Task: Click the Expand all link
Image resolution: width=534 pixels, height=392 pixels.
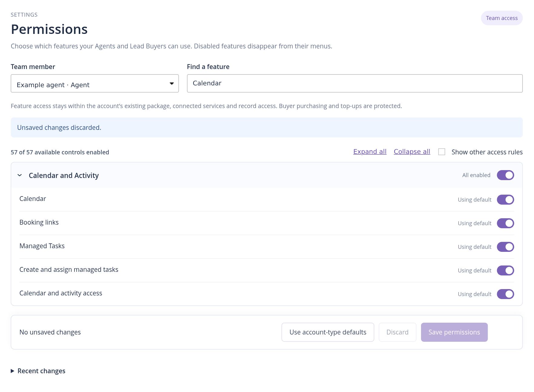Action: (370, 152)
